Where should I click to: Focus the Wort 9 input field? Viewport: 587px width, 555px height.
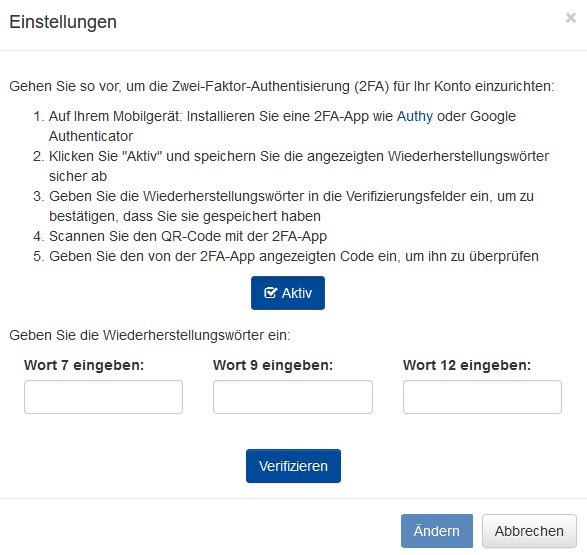(293, 397)
